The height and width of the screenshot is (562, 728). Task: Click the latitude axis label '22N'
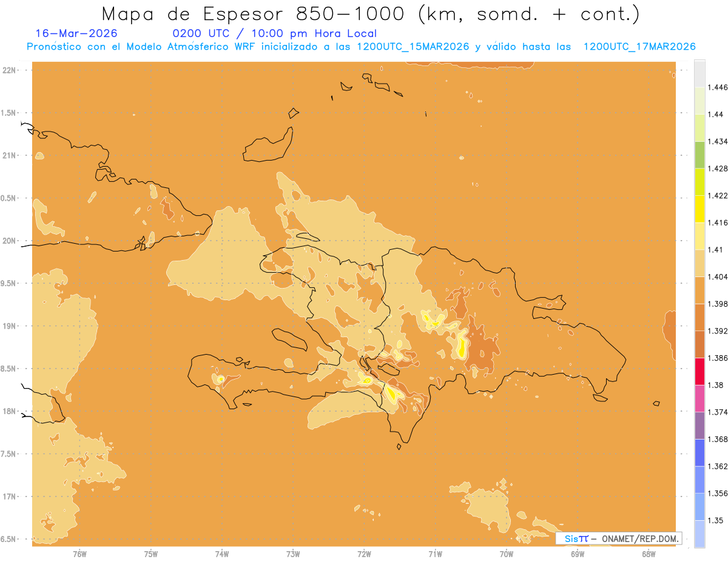click(x=9, y=70)
